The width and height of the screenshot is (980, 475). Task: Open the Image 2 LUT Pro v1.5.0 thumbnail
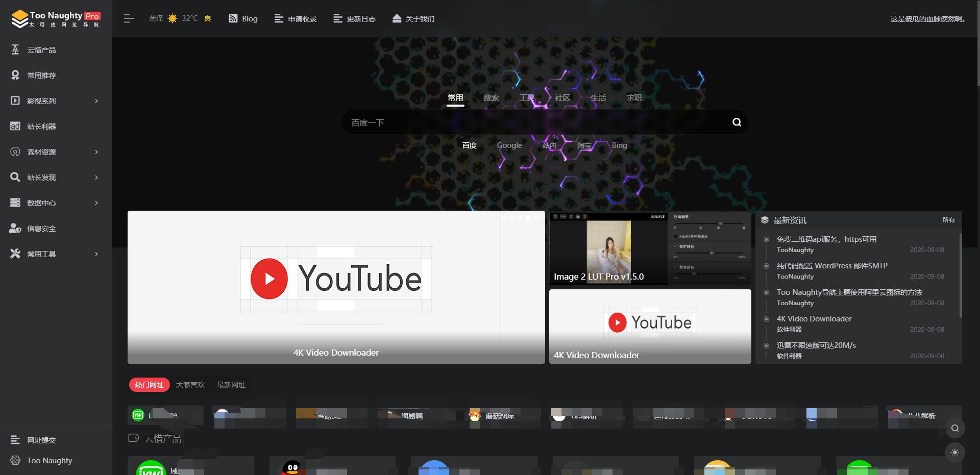click(x=650, y=249)
